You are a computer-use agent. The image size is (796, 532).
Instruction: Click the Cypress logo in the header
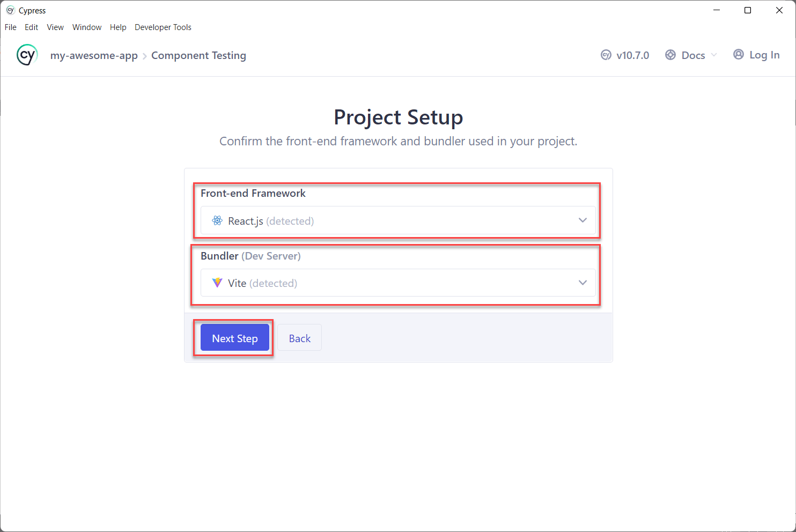[27, 55]
